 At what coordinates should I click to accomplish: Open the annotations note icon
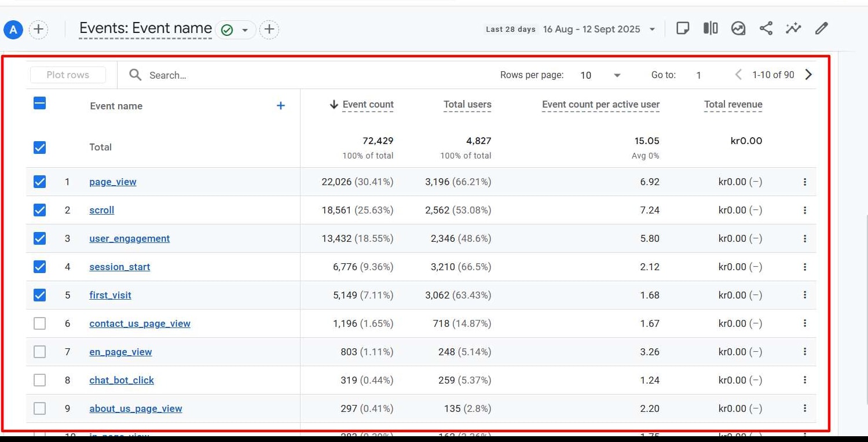coord(683,28)
